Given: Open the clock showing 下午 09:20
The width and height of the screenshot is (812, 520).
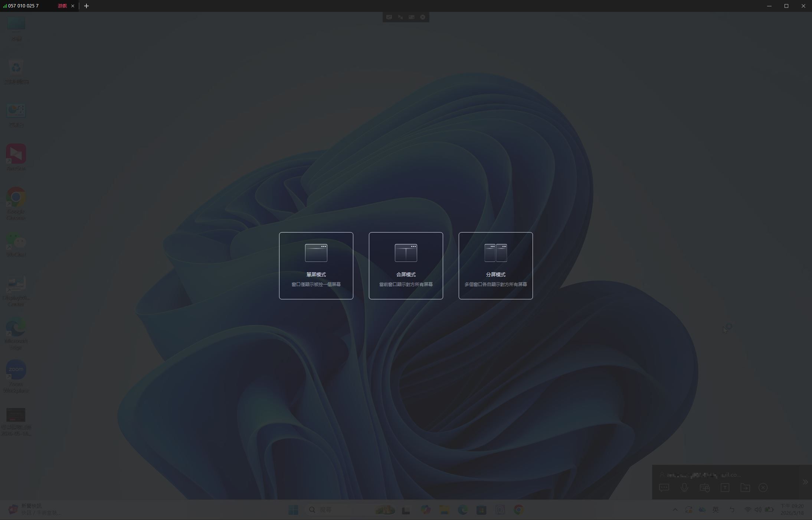Looking at the screenshot, I should [792, 510].
